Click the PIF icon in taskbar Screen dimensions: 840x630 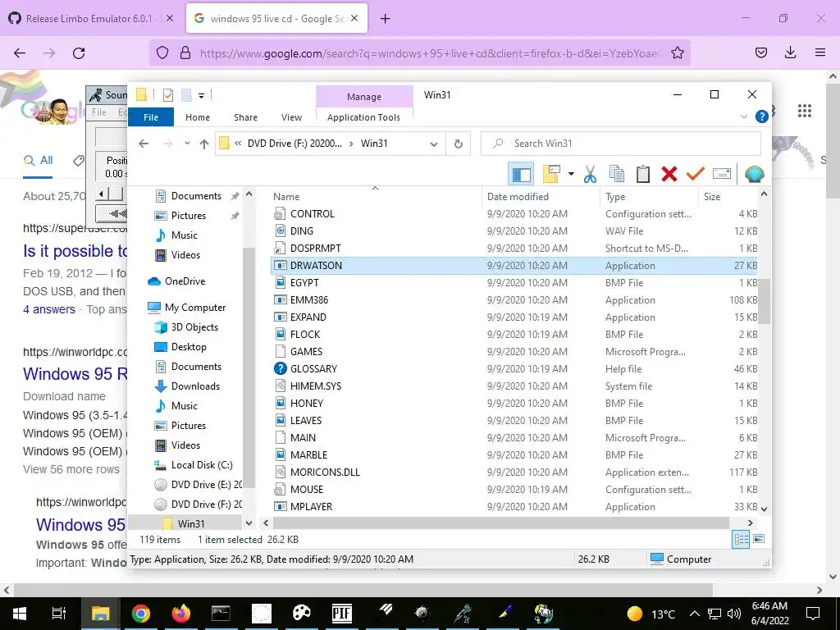(342, 614)
